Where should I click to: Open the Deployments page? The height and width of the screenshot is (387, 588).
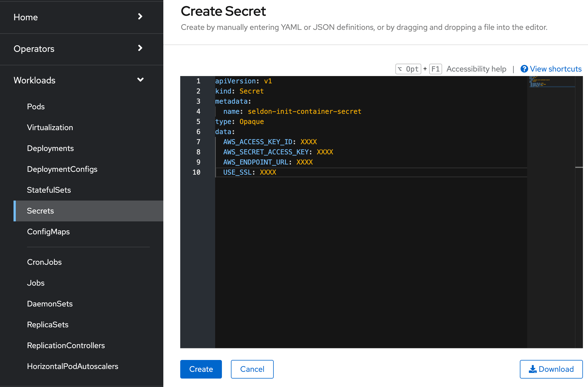point(50,148)
